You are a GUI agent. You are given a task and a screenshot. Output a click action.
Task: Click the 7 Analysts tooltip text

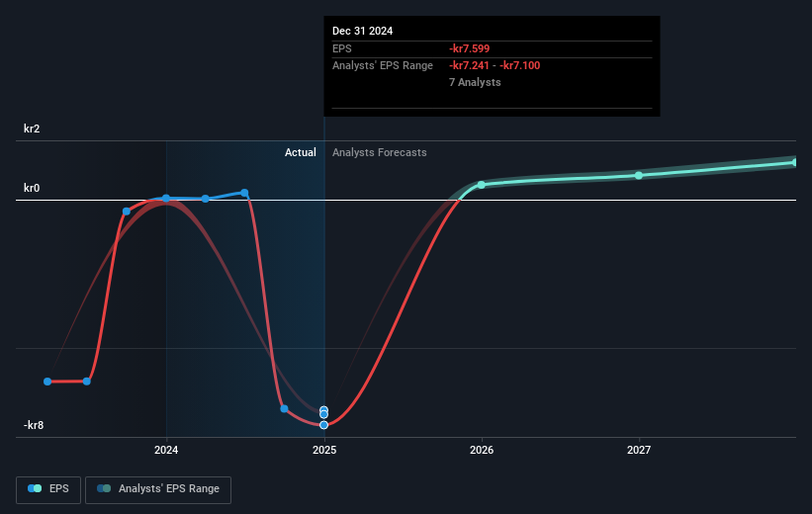pyautogui.click(x=475, y=82)
